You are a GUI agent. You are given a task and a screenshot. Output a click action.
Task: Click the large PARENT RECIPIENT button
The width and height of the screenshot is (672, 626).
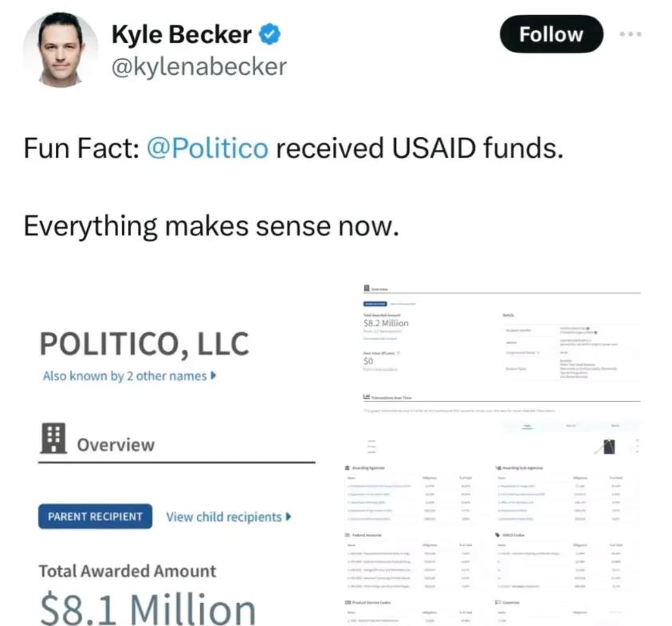coord(95,516)
